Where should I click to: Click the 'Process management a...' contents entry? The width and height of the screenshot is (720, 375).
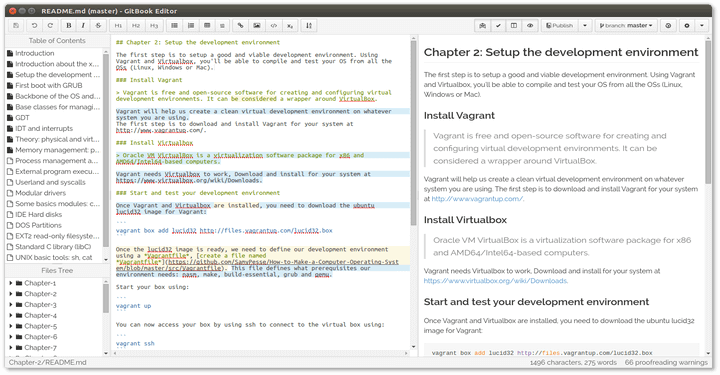(x=57, y=161)
